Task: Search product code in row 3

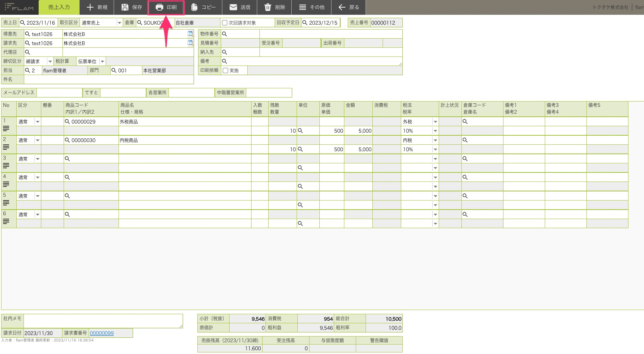Action: pyautogui.click(x=67, y=159)
